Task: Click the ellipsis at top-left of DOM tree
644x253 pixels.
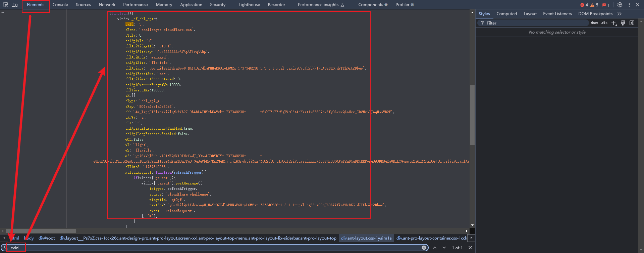Action: (x=2, y=13)
